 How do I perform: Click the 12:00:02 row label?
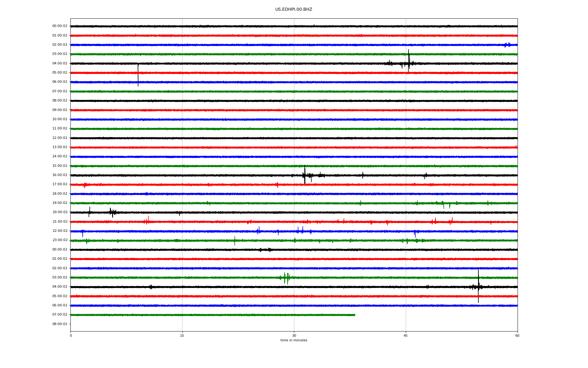pyautogui.click(x=60, y=138)
